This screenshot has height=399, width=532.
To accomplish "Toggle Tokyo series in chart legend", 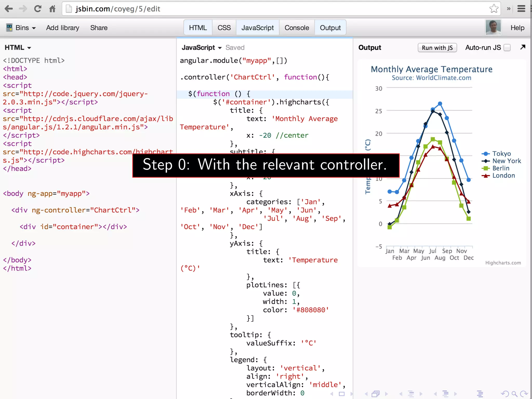I will tap(501, 154).
